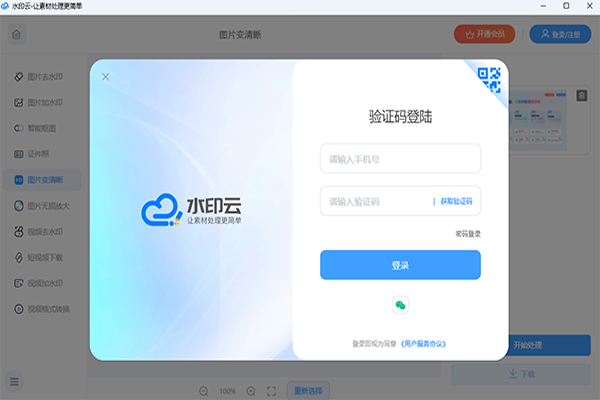Click the fit-to-screen icon
Screen dimensions: 600x400
point(272,390)
